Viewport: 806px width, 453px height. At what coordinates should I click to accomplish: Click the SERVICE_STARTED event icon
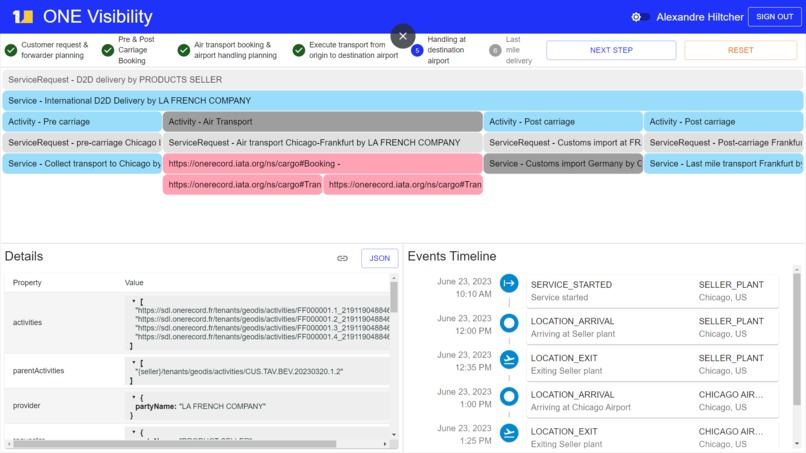509,283
